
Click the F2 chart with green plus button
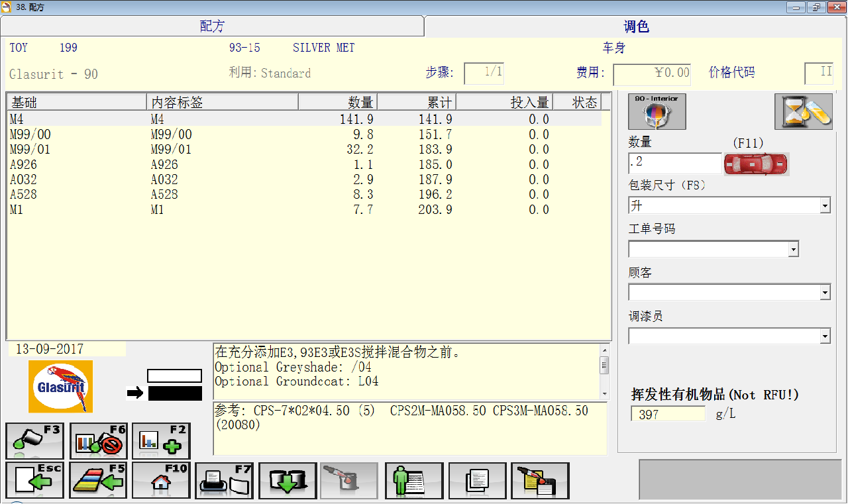pyautogui.click(x=161, y=441)
